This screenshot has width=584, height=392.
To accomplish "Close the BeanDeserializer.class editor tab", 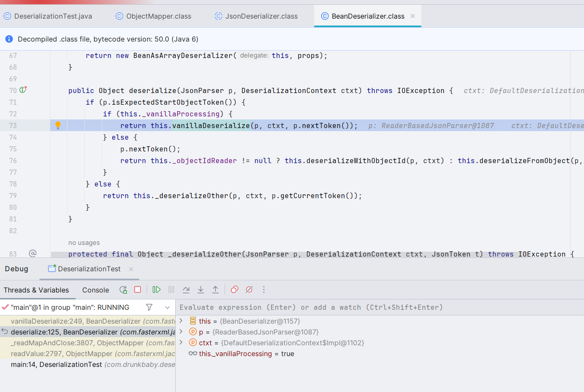I will pyautogui.click(x=413, y=16).
